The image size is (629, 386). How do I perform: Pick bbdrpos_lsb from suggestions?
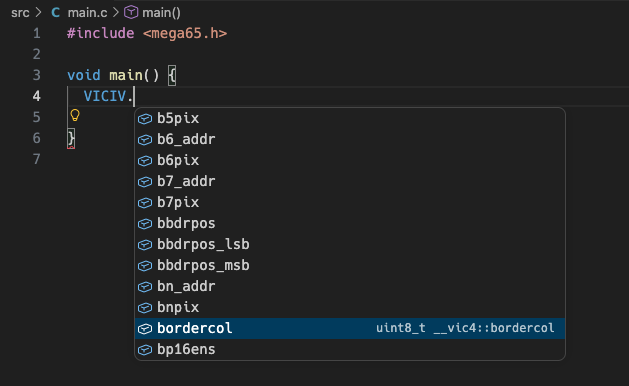350,244
